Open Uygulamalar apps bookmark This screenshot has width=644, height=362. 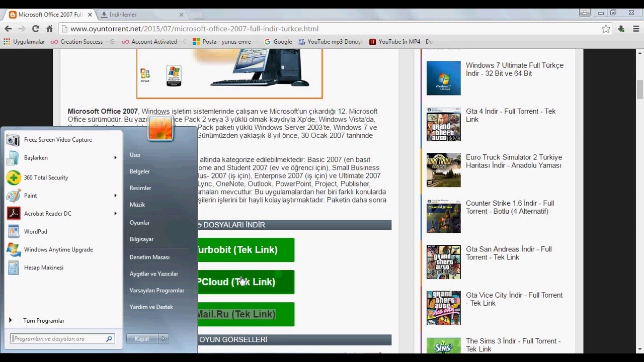click(24, 42)
